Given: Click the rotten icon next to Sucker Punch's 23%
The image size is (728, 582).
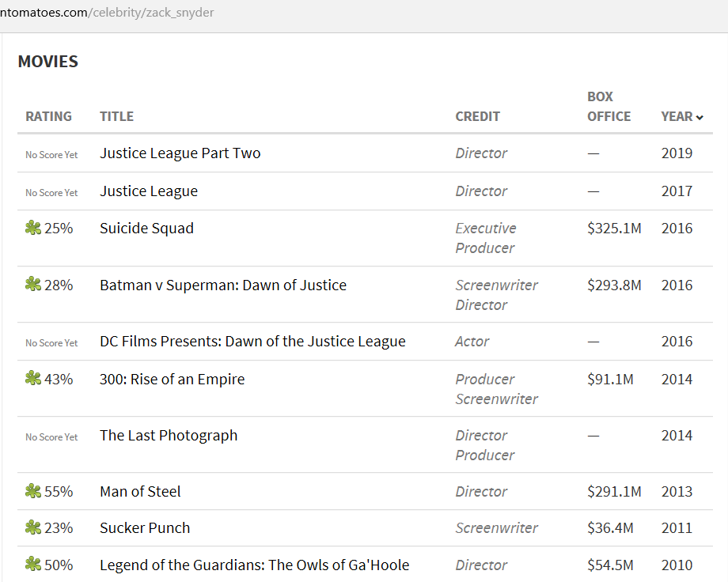Looking at the screenshot, I should [33, 527].
